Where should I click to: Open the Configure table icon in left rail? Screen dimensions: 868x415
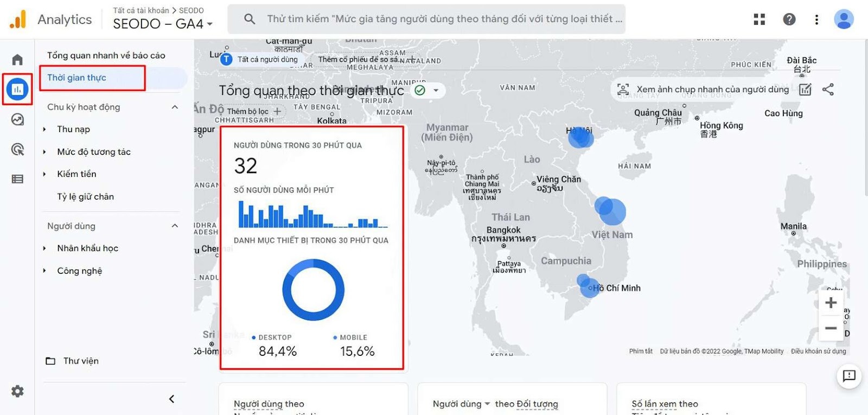coord(17,179)
